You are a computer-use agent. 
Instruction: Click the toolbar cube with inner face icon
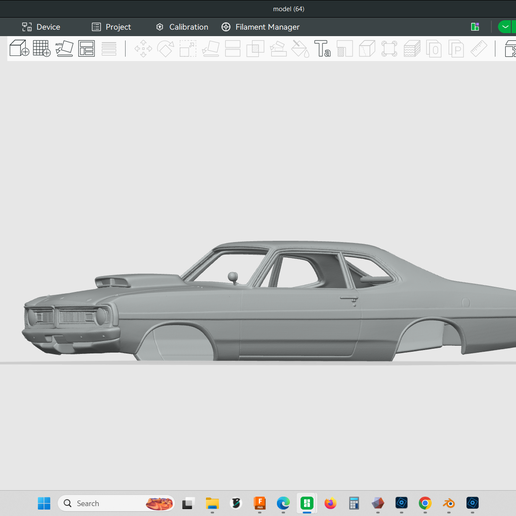point(367,49)
